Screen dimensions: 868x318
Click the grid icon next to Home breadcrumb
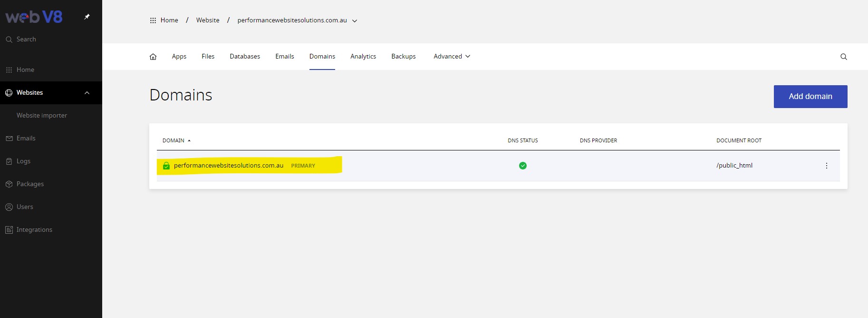153,20
